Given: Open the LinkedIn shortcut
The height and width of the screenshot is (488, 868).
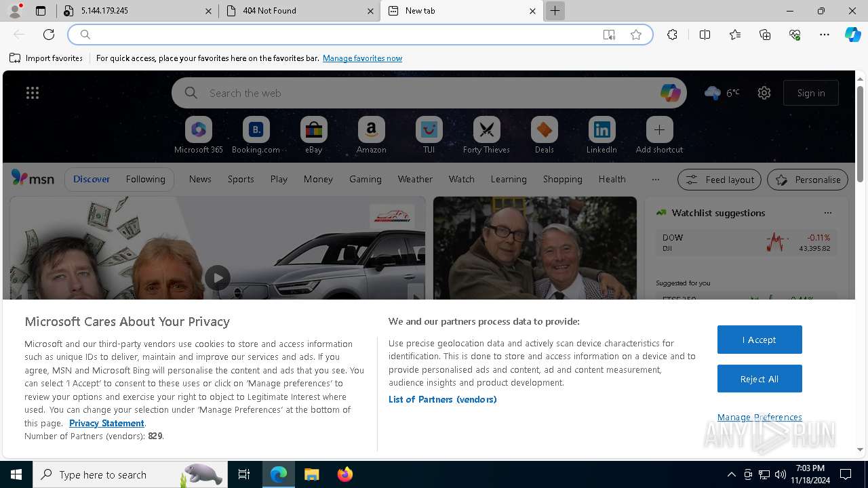Looking at the screenshot, I should pos(601,136).
